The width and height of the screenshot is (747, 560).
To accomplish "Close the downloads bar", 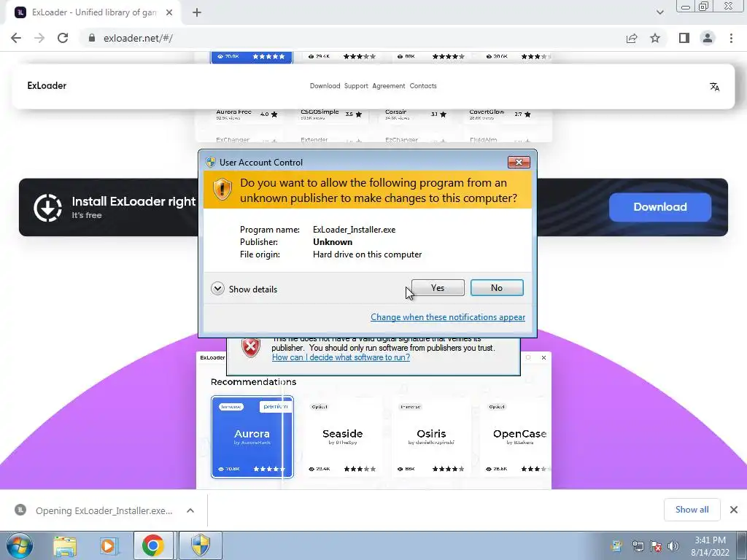I will pyautogui.click(x=734, y=510).
